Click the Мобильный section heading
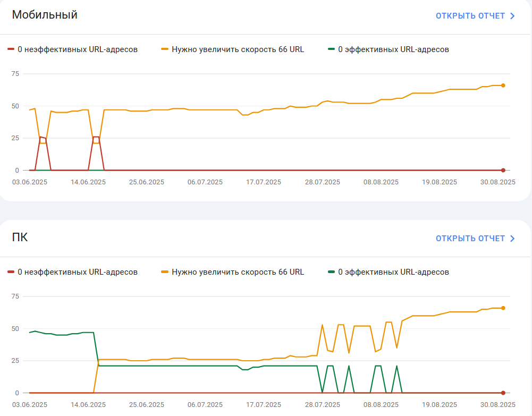532x416 pixels. tap(45, 14)
